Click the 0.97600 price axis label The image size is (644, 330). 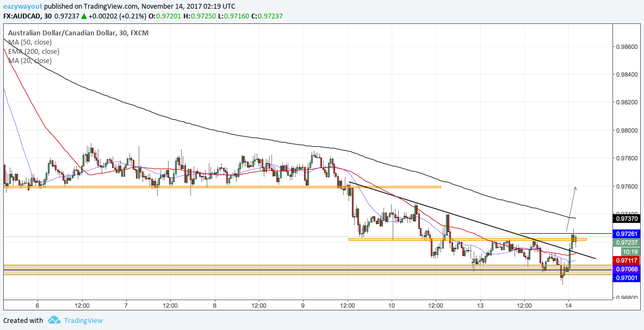tap(627, 186)
